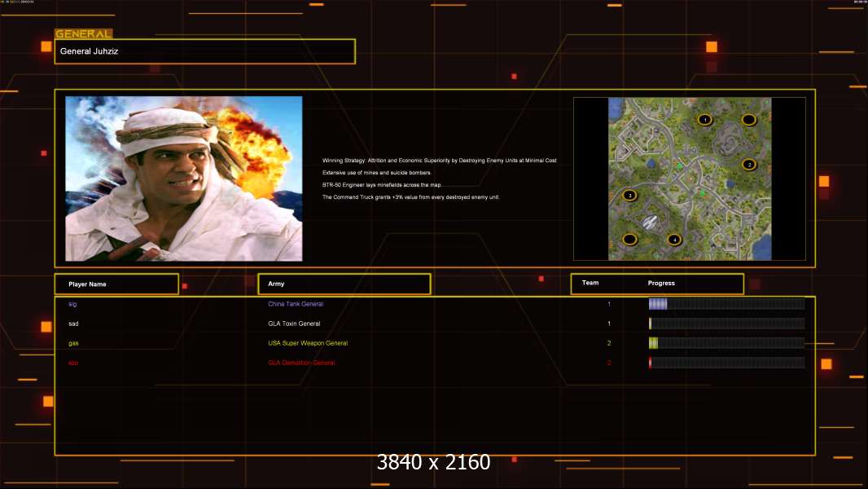Viewport: 868px width, 489px height.
Task: Select the GLA Toxin General entry
Action: (x=294, y=324)
